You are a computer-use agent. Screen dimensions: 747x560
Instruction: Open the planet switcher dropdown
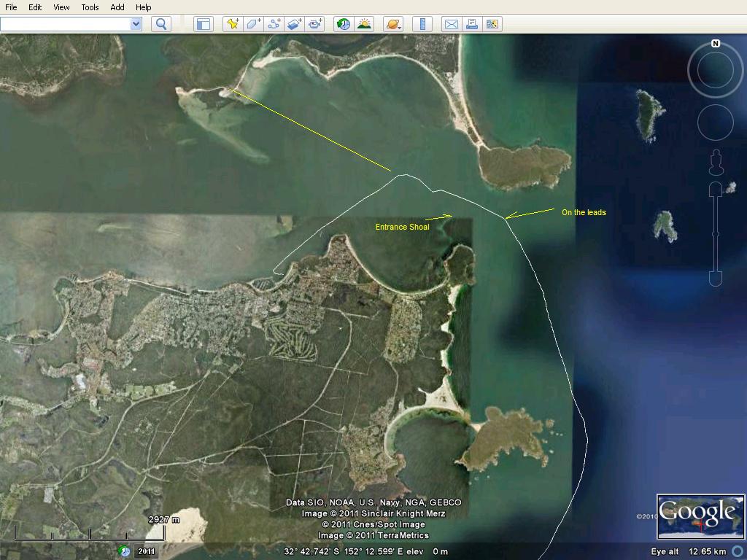coord(393,24)
